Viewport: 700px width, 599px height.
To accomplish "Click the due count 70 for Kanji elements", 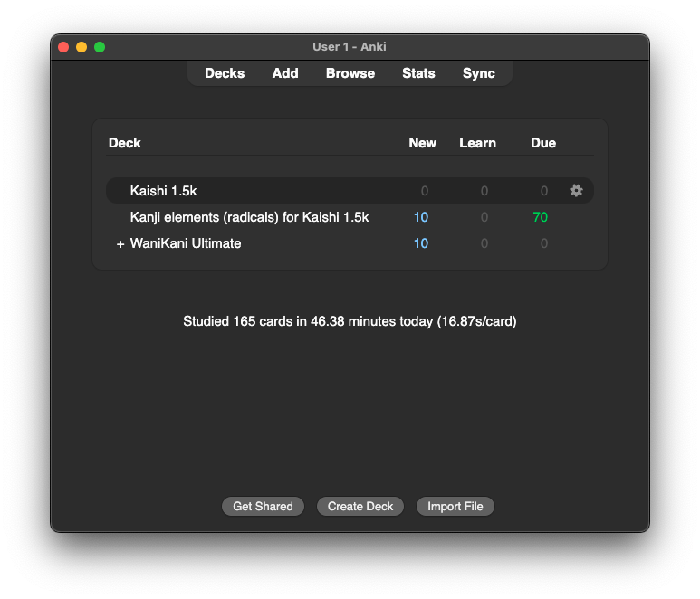I will [541, 217].
